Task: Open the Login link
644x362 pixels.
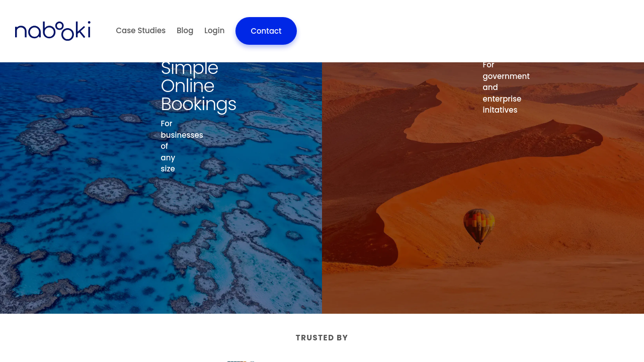Action: pyautogui.click(x=214, y=31)
